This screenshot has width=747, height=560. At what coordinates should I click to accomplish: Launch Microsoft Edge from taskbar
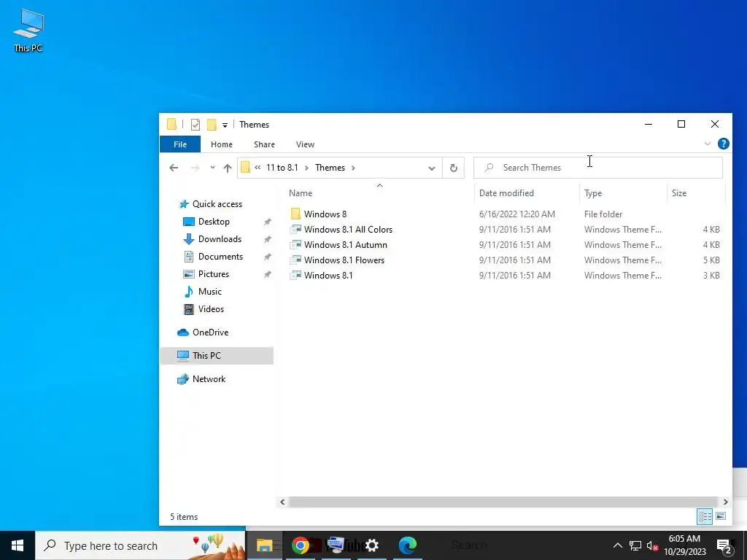pos(408,545)
